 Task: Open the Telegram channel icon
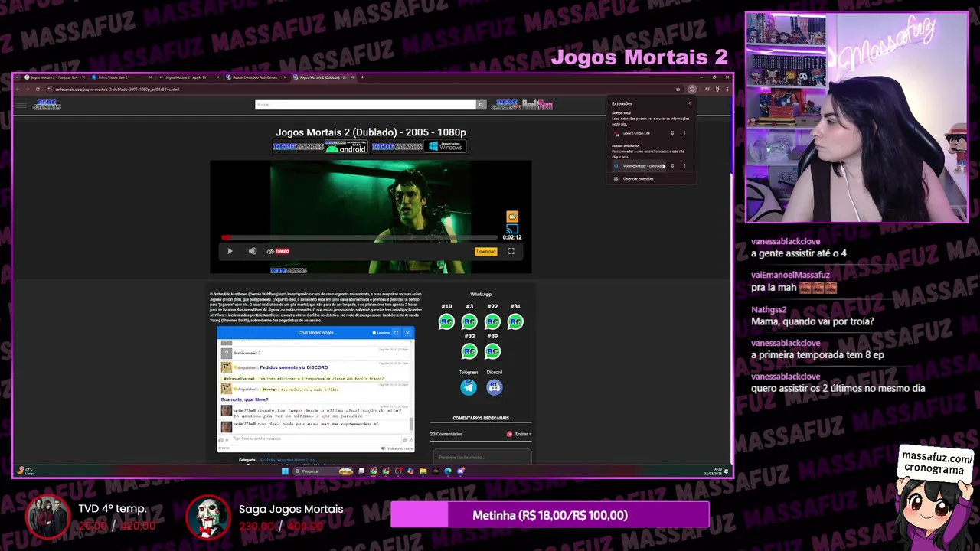point(469,387)
